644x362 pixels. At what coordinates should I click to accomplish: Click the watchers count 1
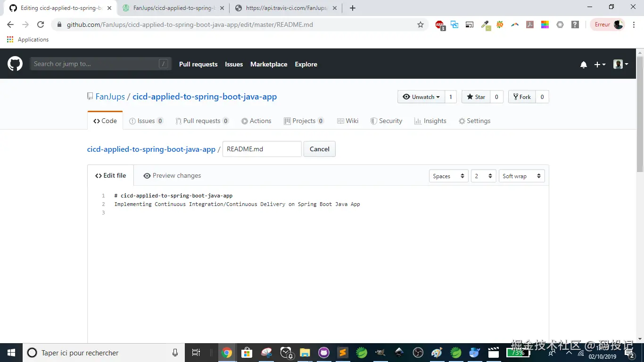point(451,97)
